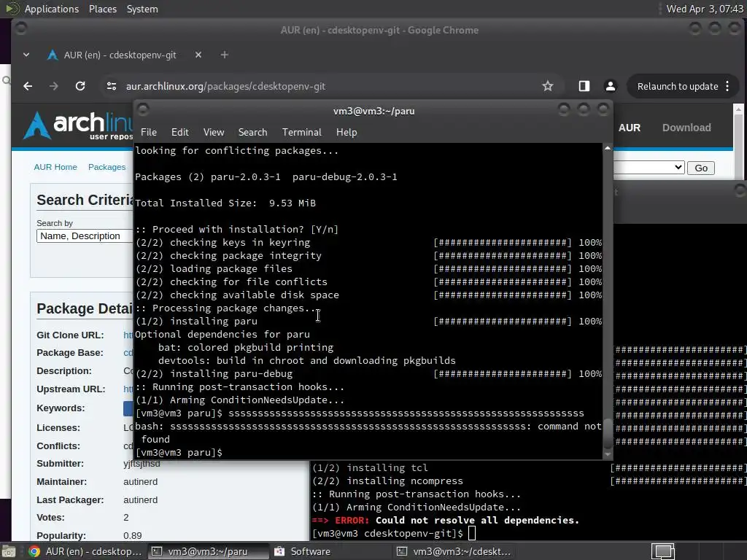This screenshot has width=747, height=560.
Task: Open the terminal Edit menu
Action: point(179,133)
